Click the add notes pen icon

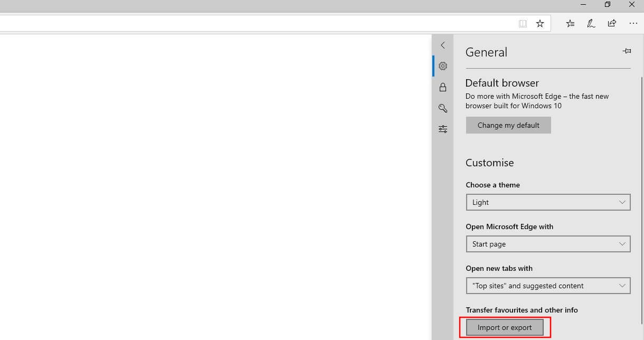[x=591, y=23]
